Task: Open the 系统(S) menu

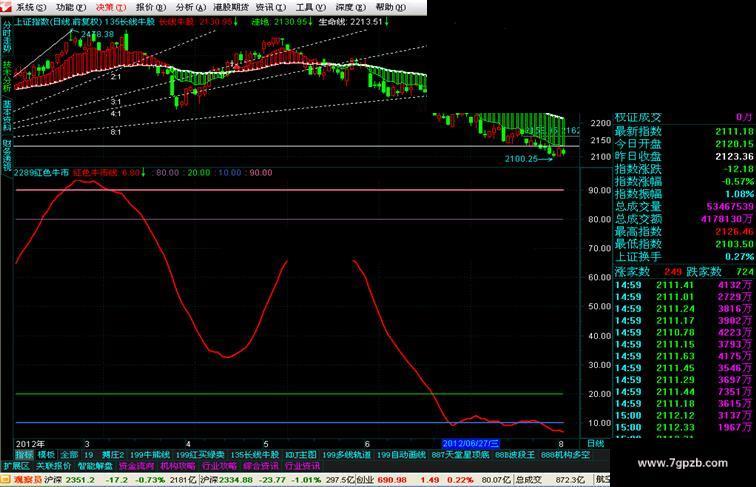Action: (x=31, y=7)
